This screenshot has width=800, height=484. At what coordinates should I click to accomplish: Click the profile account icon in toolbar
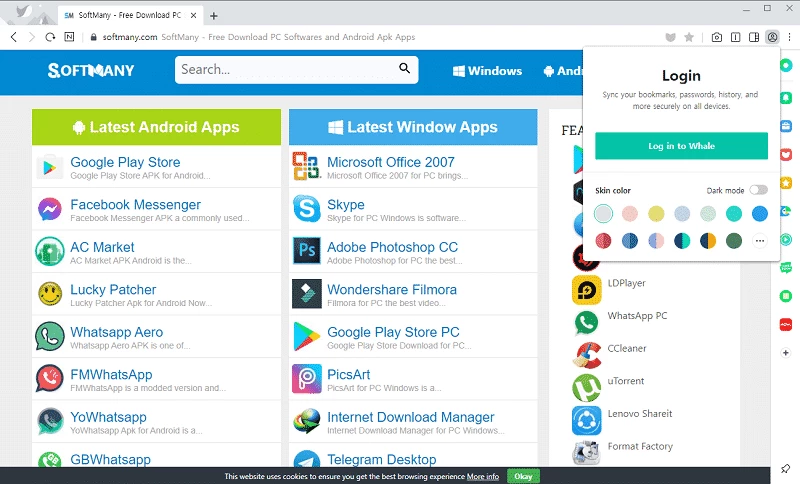tap(772, 37)
